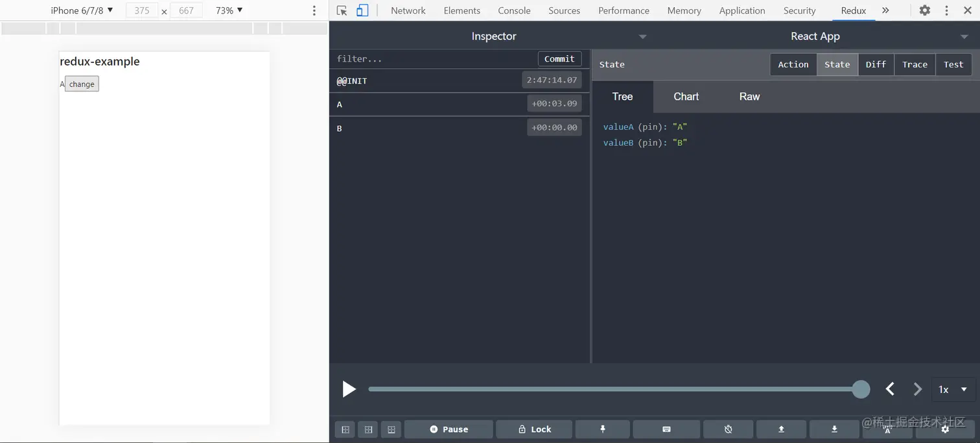The width and height of the screenshot is (980, 443).
Task: Click the change button in the app
Action: pos(82,84)
